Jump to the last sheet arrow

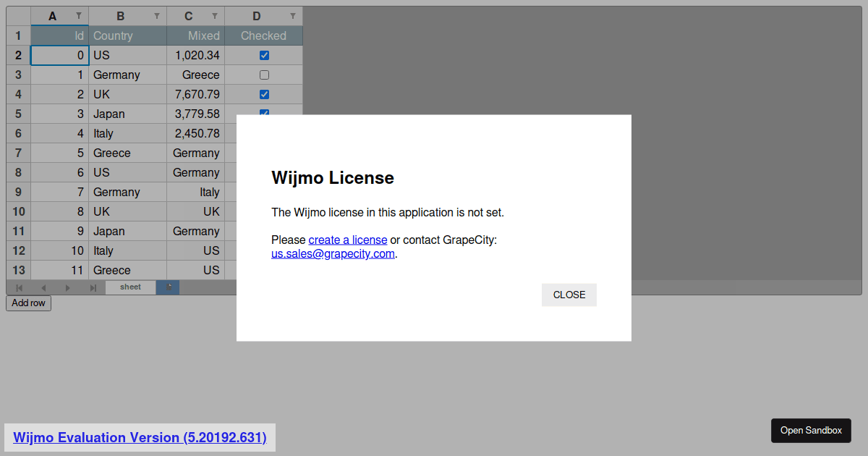(93, 288)
